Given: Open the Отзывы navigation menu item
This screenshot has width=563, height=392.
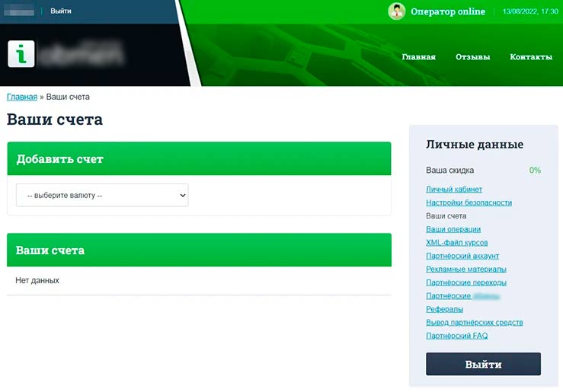Looking at the screenshot, I should point(472,57).
